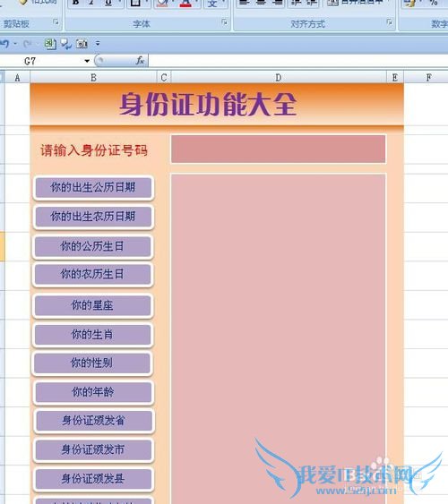Image resolution: width=448 pixels, height=504 pixels.
Task: Select column A header
Action: tap(17, 78)
